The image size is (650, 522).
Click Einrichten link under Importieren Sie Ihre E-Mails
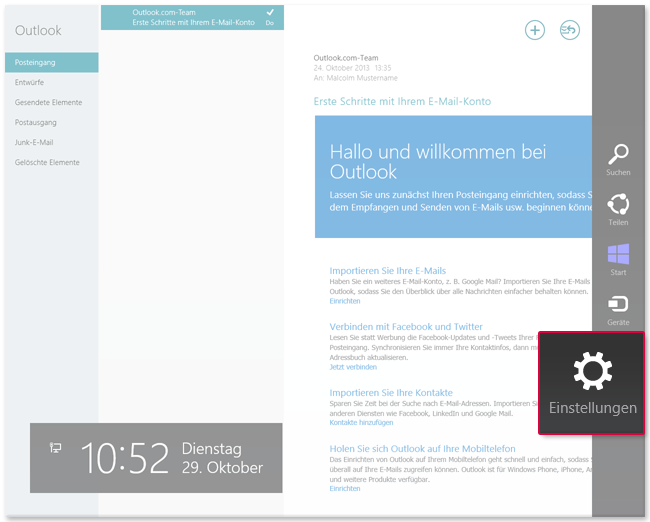(345, 300)
